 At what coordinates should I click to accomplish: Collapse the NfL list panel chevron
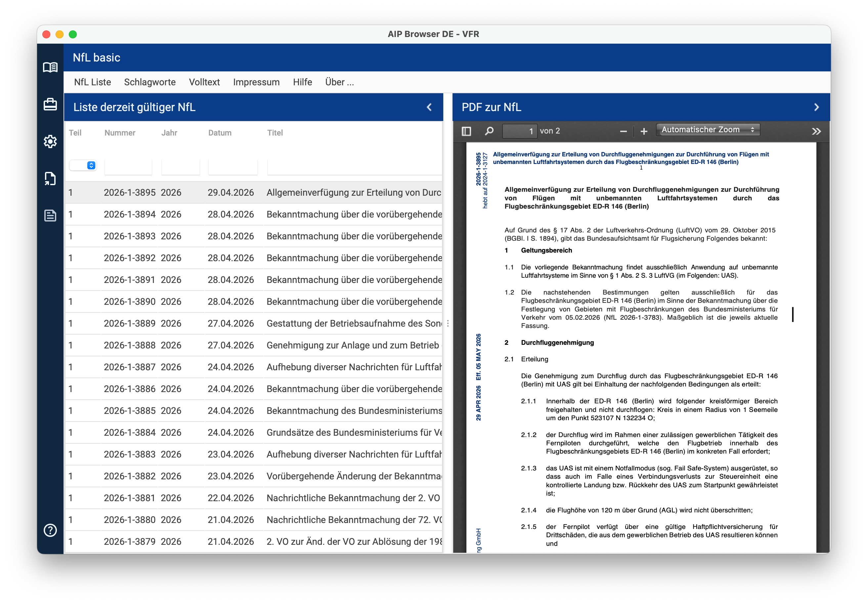[429, 107]
